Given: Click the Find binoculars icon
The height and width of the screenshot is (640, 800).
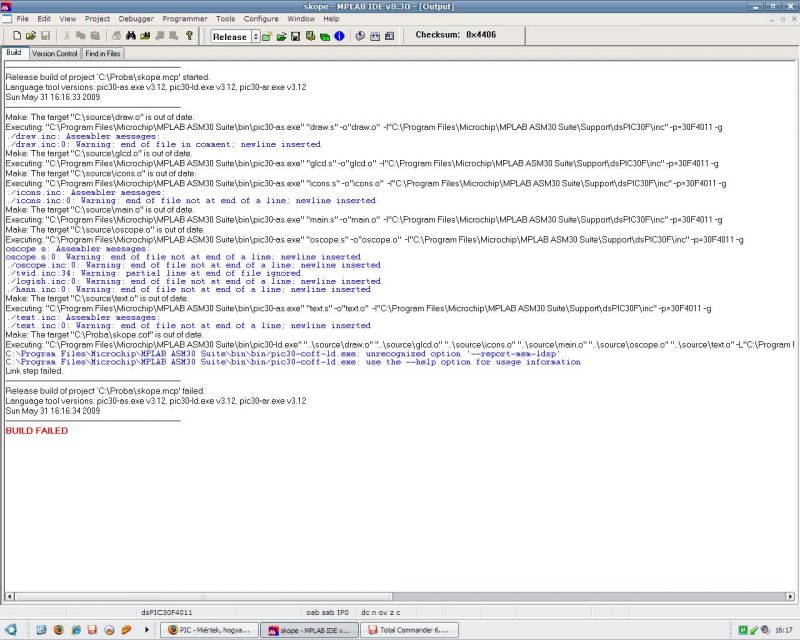Looking at the screenshot, I should coord(131,36).
